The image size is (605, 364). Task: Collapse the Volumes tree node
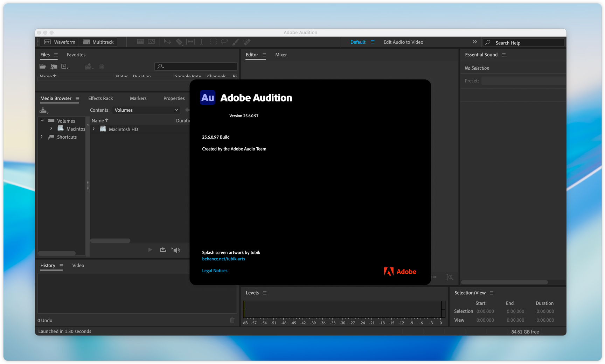click(x=42, y=121)
